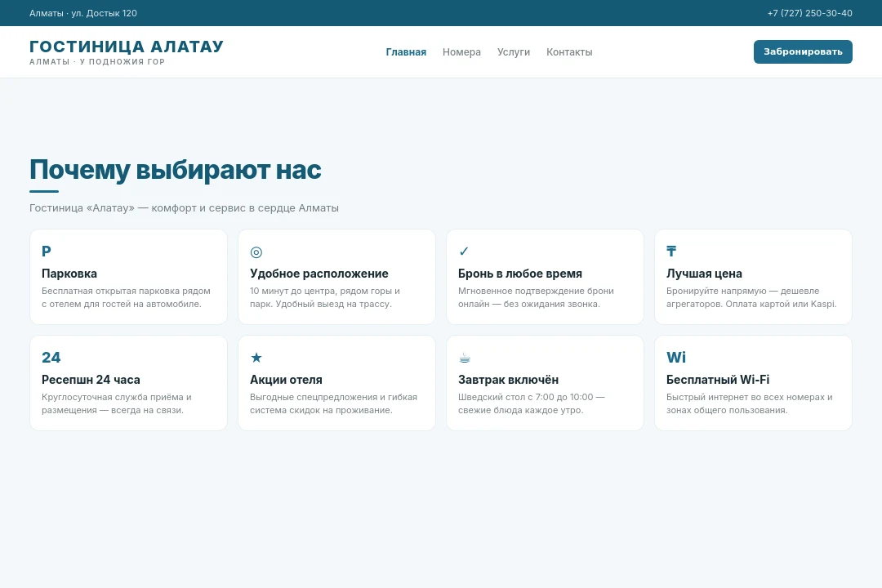Open the 'Услуги' nav link
Screen dimensions: 882x588
pos(514,51)
